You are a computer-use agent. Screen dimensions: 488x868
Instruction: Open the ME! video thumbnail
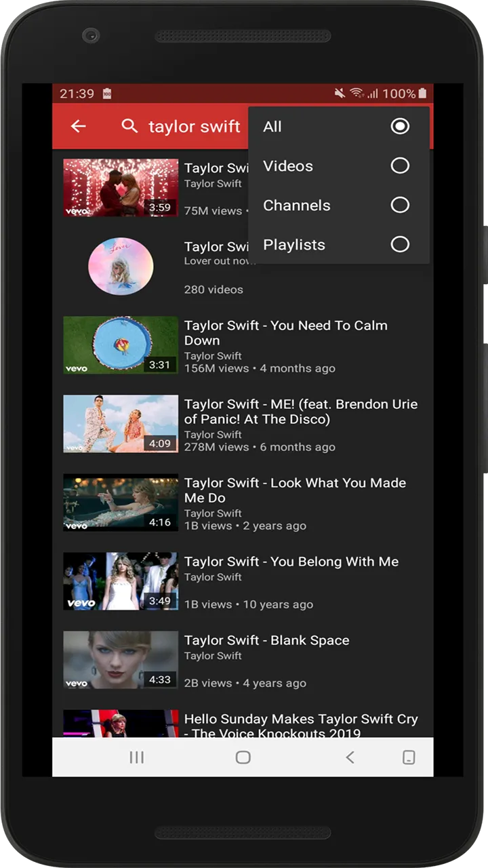121,424
